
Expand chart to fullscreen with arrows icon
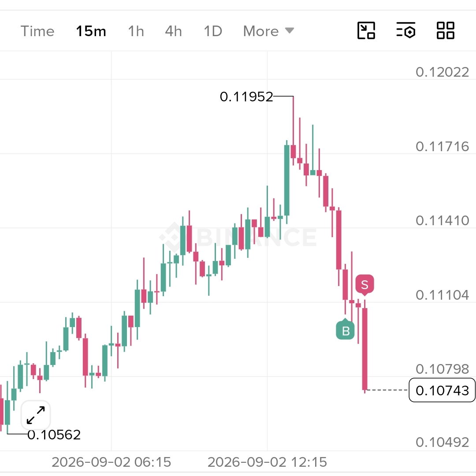pyautogui.click(x=36, y=415)
